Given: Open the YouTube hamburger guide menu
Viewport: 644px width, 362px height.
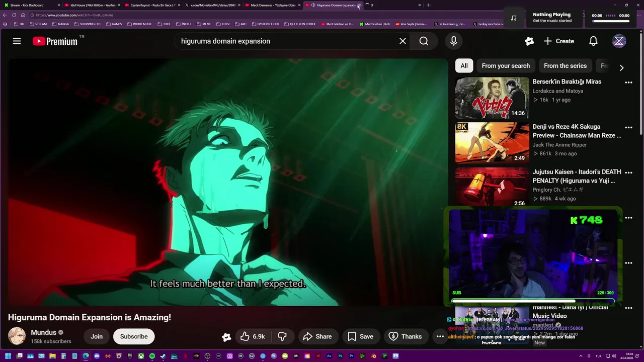Looking at the screenshot, I should tap(17, 41).
